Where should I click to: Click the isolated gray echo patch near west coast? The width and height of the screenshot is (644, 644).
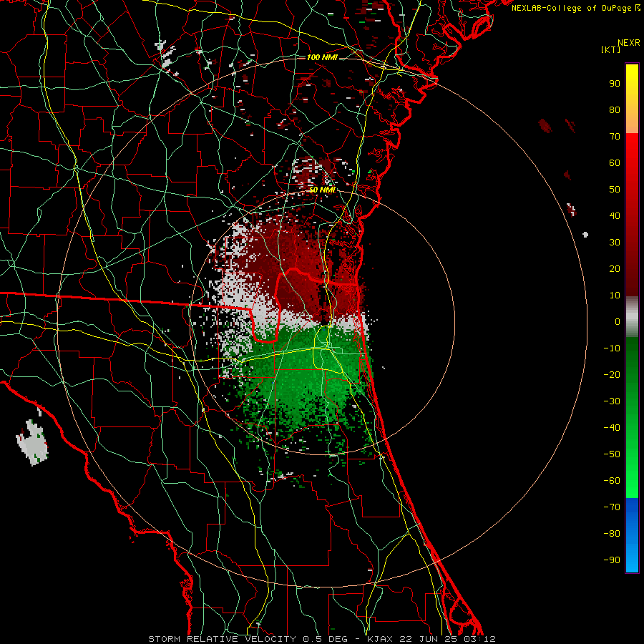pyautogui.click(x=32, y=442)
